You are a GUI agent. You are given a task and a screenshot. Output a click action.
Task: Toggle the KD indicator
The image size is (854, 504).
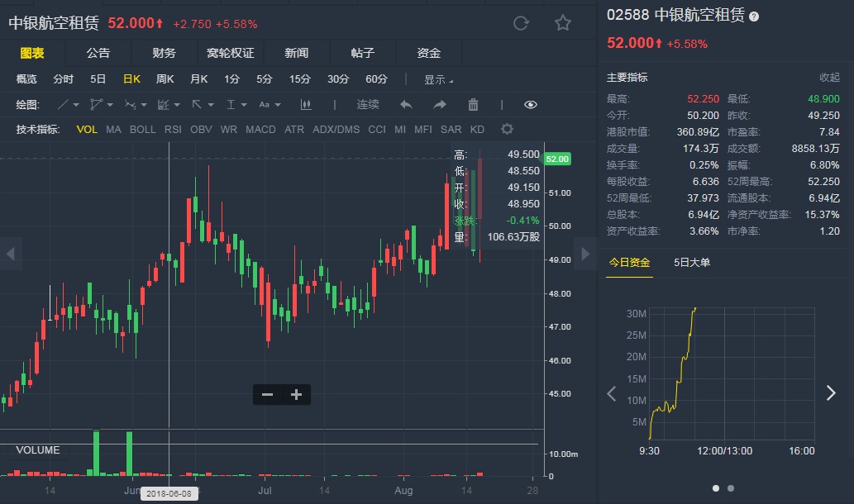pos(477,130)
